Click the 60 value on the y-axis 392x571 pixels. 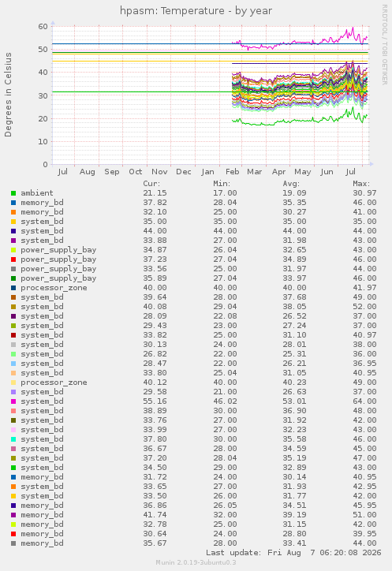[x=43, y=26]
